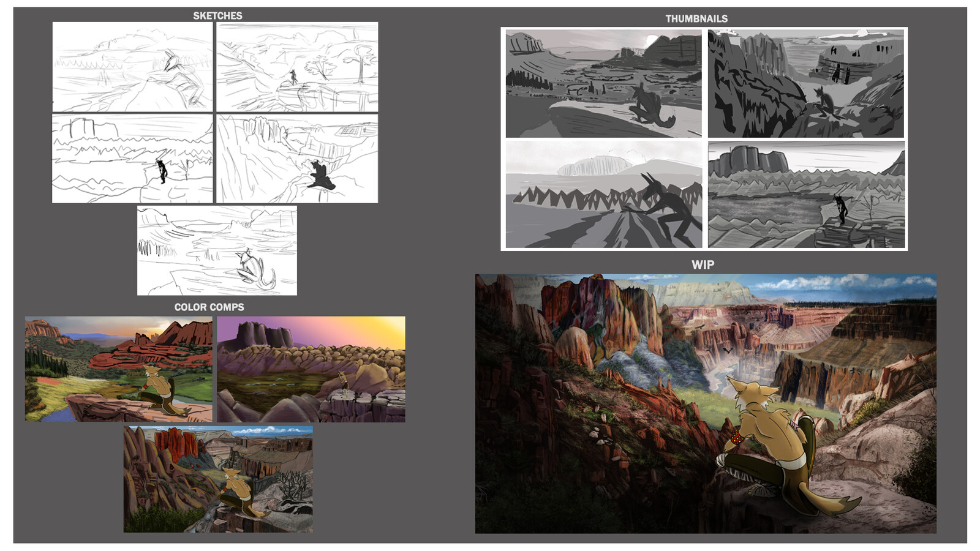Click the SKETCHES heading text

pos(217,16)
